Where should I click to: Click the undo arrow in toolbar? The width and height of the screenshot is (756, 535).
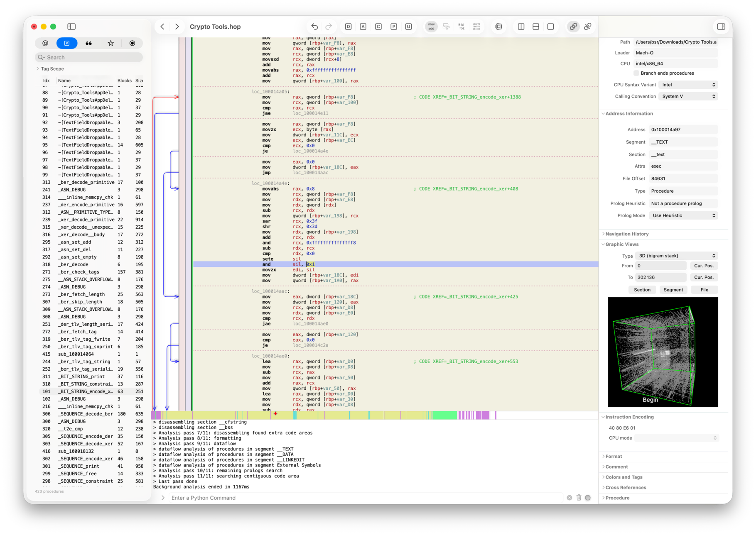point(314,27)
